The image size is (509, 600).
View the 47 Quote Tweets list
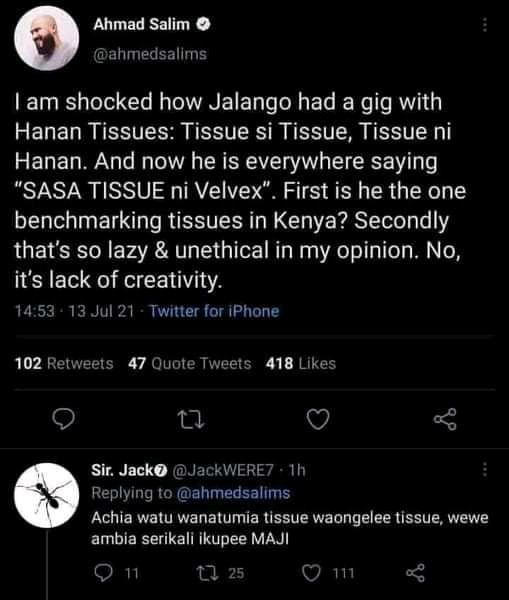click(190, 364)
